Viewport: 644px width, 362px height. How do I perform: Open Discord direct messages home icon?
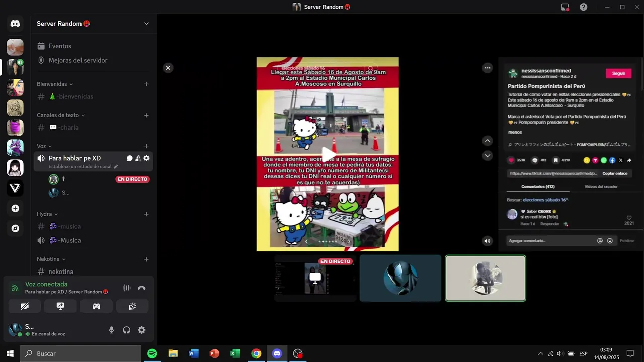tap(15, 24)
